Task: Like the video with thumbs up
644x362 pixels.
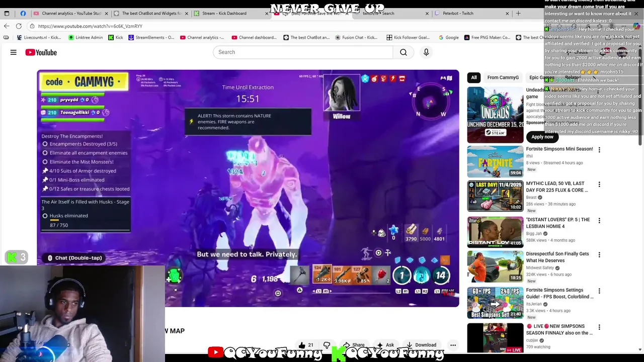Action: pos(306,345)
